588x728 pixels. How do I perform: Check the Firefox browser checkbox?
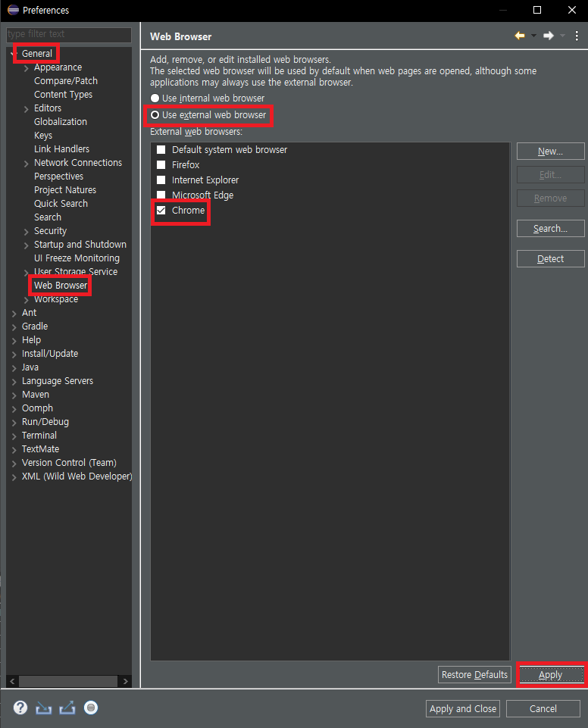[x=161, y=165]
